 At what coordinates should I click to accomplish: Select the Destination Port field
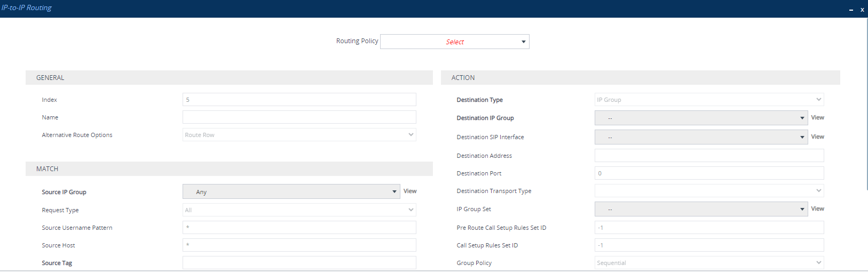pos(709,173)
